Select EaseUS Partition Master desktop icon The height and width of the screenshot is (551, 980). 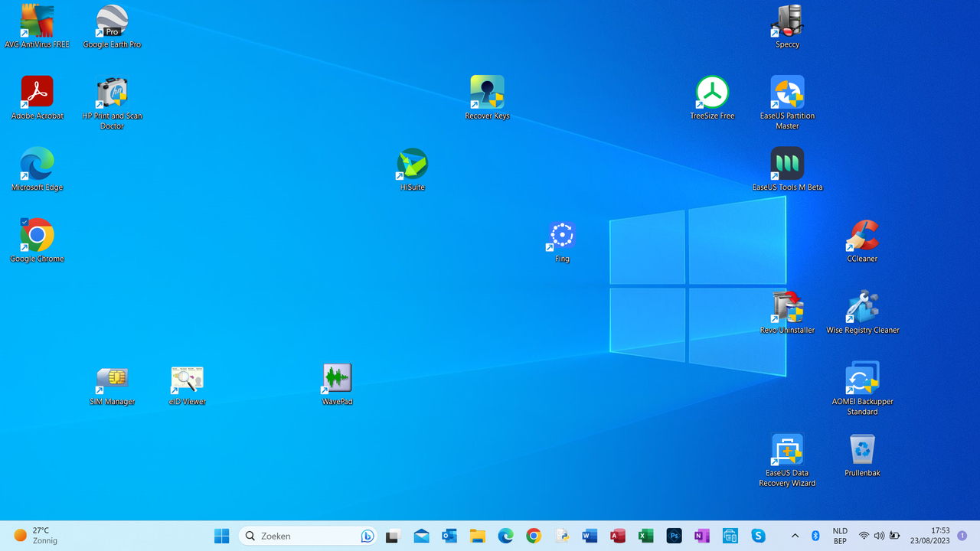pos(787,103)
